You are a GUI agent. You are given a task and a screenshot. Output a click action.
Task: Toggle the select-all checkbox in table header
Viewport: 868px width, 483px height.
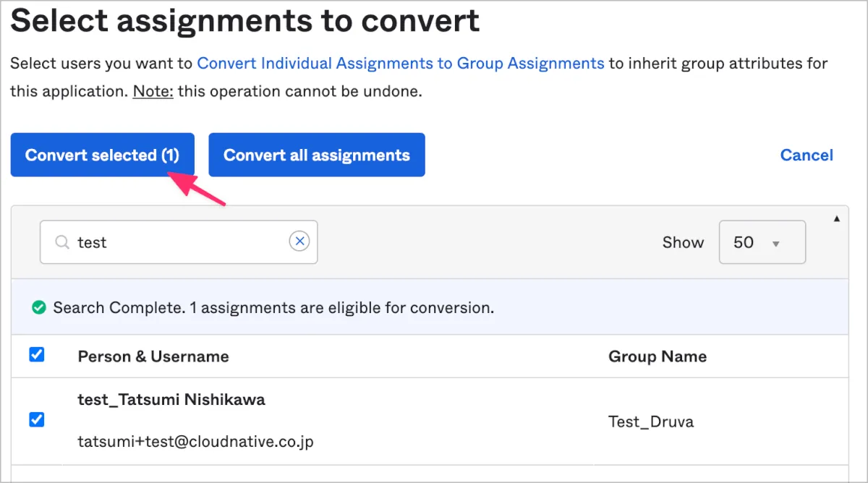pyautogui.click(x=36, y=355)
